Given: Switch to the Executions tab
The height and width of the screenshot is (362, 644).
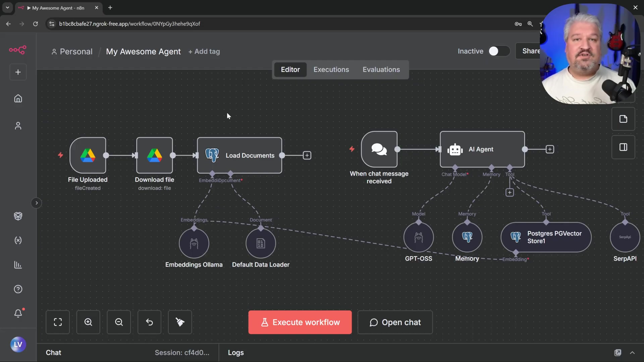Looking at the screenshot, I should (331, 69).
